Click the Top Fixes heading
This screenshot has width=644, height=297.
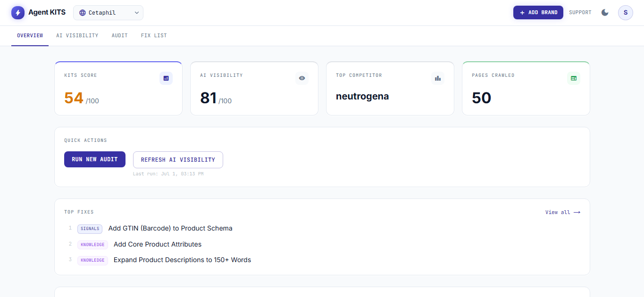point(79,212)
